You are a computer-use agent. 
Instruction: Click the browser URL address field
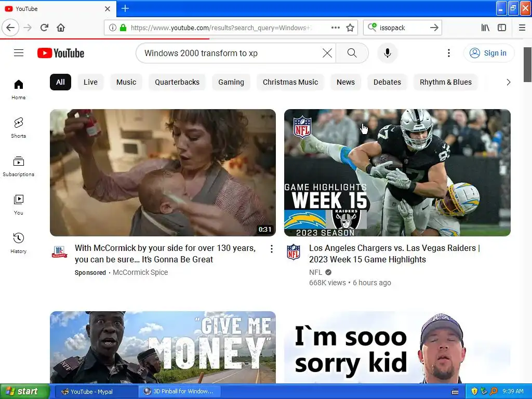coord(220,28)
